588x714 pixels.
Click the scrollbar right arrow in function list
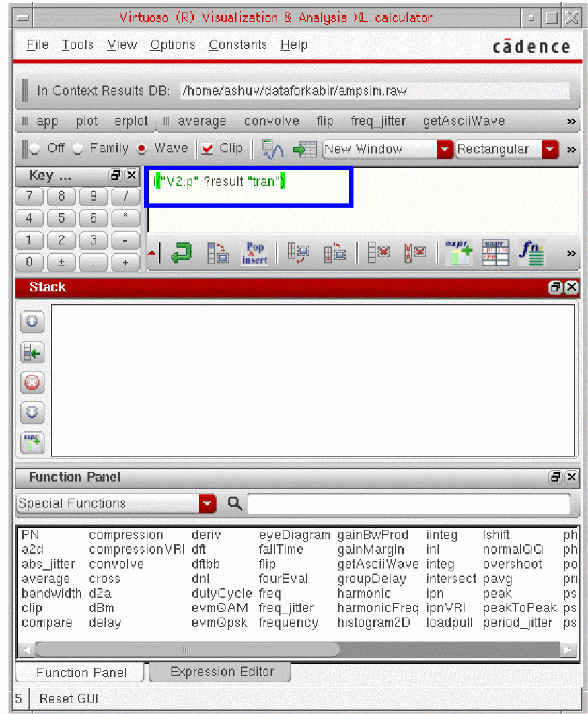pyautogui.click(x=567, y=650)
